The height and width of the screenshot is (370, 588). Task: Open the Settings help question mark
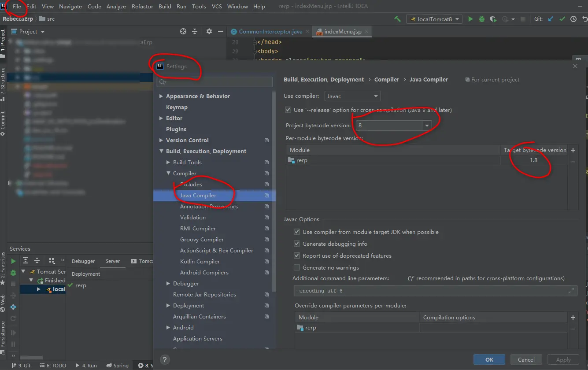165,359
